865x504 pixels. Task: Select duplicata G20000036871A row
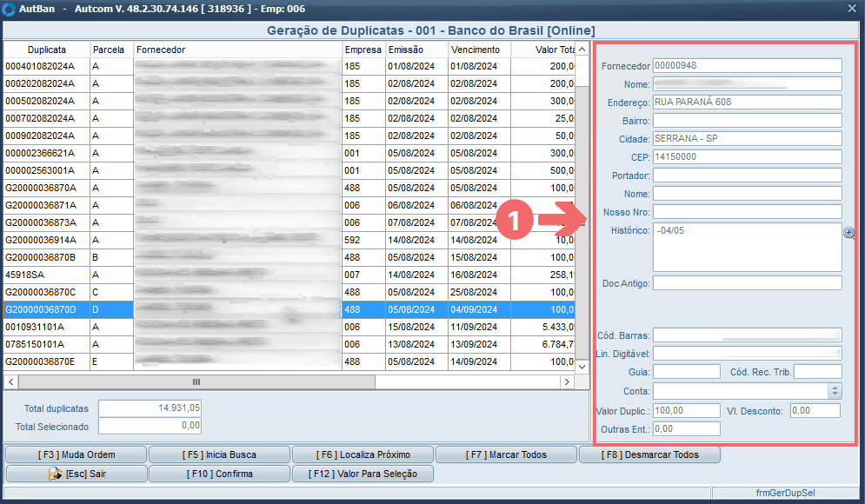tap(289, 205)
